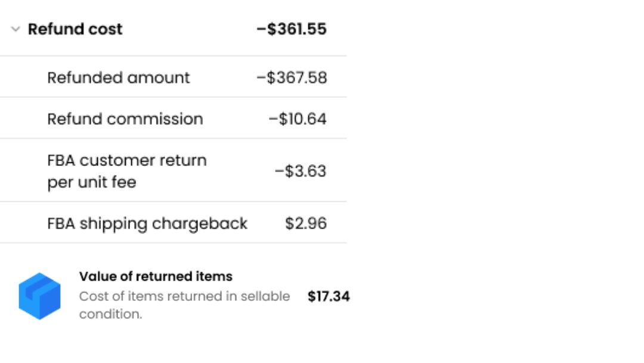Click the word 'chargeback' in FBA row

(200, 224)
